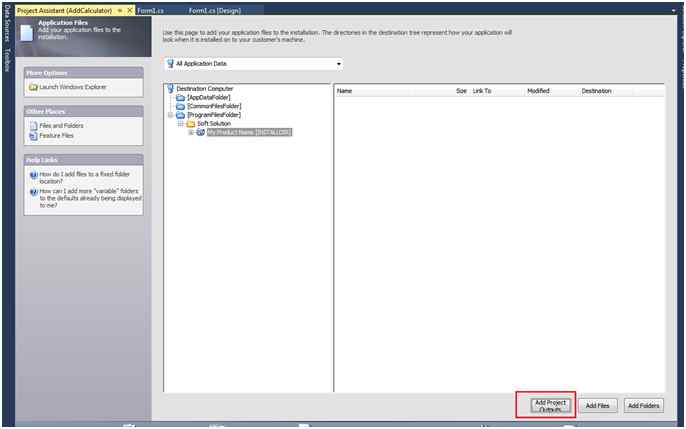Open the Data Sources side panel tab

(x=7, y=23)
